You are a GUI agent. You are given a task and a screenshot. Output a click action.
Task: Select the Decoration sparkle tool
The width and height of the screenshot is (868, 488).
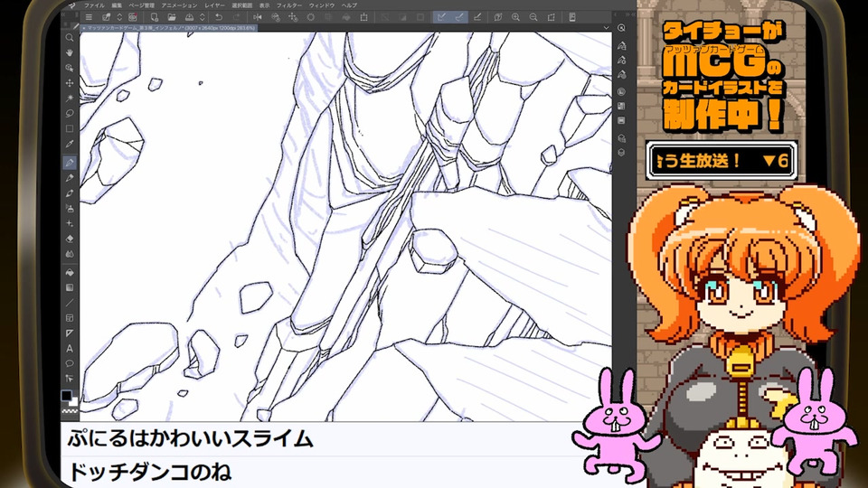coord(70,223)
